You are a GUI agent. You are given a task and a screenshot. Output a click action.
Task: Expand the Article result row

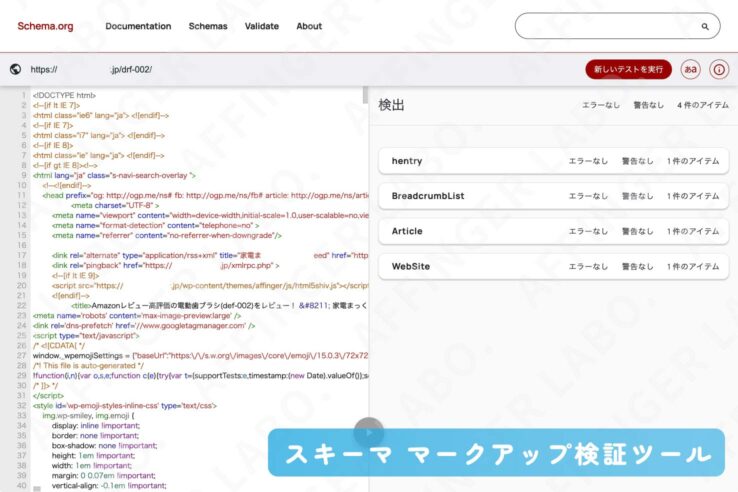tap(554, 231)
